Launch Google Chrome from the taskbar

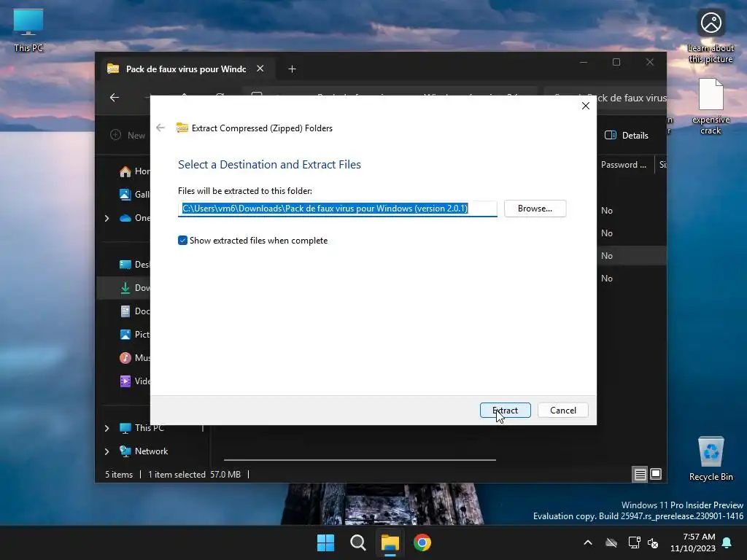(x=422, y=542)
